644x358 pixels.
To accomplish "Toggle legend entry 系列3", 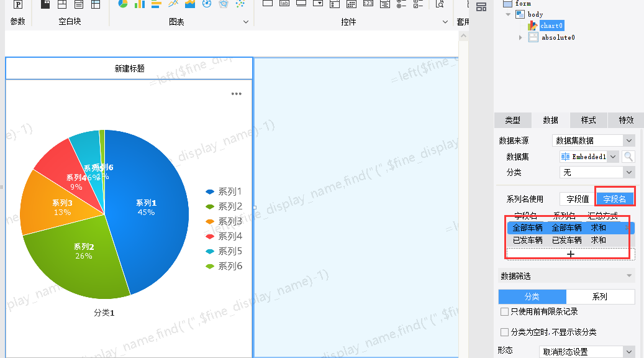I will pos(224,221).
